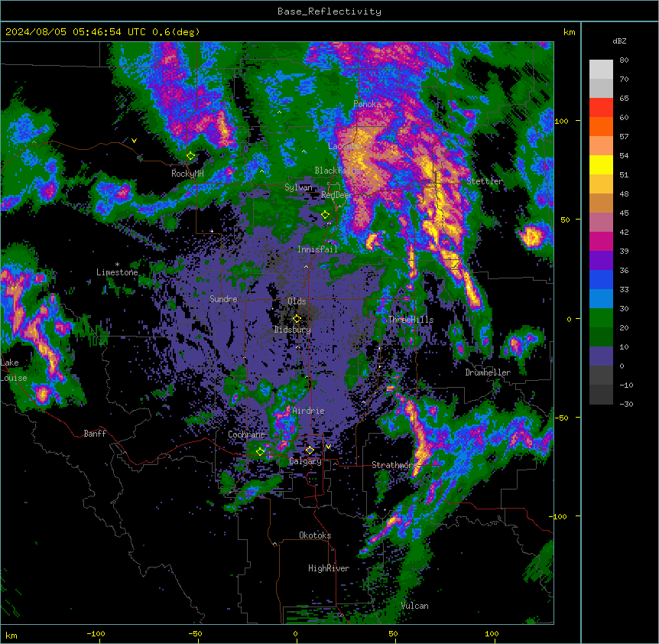Select the 36 dBZ purple legend swatch
659x644 pixels.
coord(601,261)
